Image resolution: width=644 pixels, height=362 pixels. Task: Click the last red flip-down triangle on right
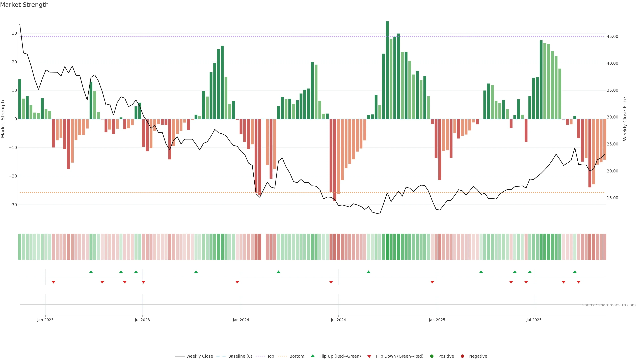point(578,282)
